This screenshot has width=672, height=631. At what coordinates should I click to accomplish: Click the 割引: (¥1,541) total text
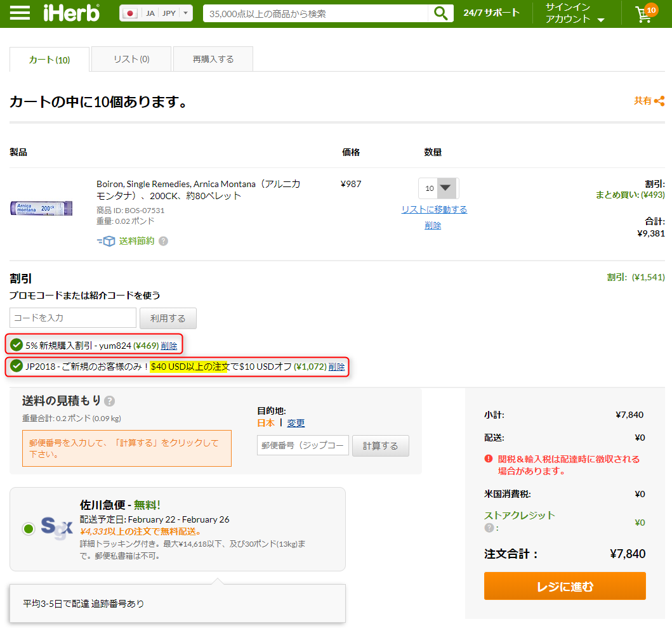click(x=636, y=277)
